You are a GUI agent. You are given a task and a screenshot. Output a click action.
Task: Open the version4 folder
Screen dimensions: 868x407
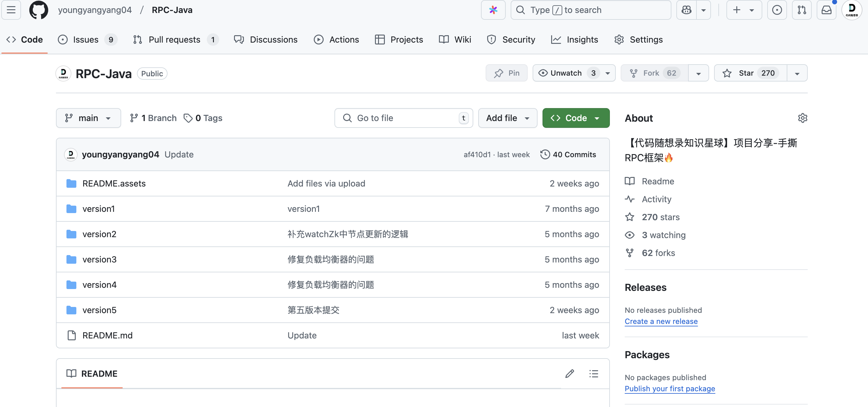99,285
